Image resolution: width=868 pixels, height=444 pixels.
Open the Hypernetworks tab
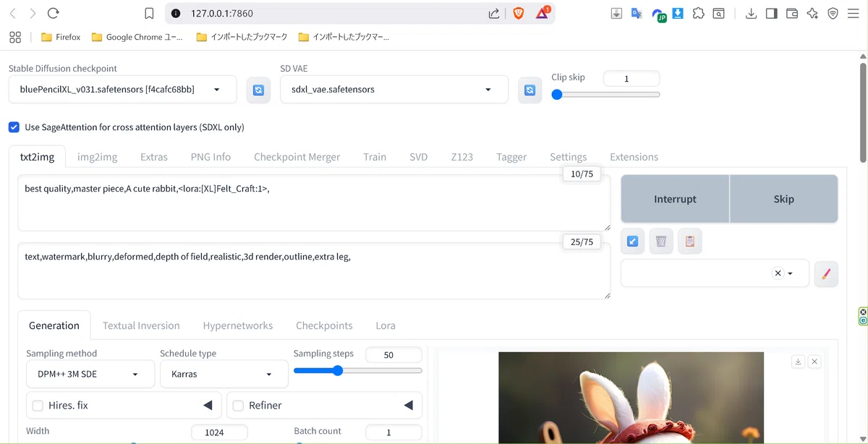click(x=238, y=325)
